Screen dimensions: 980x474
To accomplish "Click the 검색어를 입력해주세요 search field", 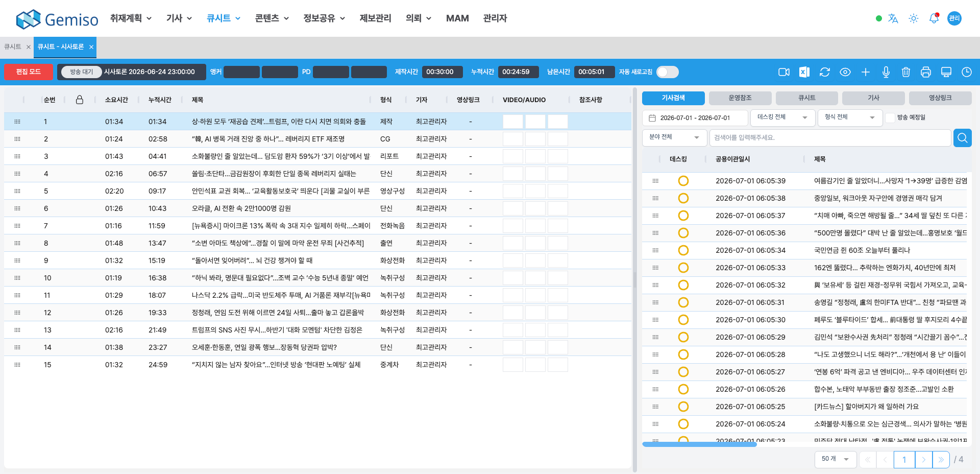I will (830, 138).
